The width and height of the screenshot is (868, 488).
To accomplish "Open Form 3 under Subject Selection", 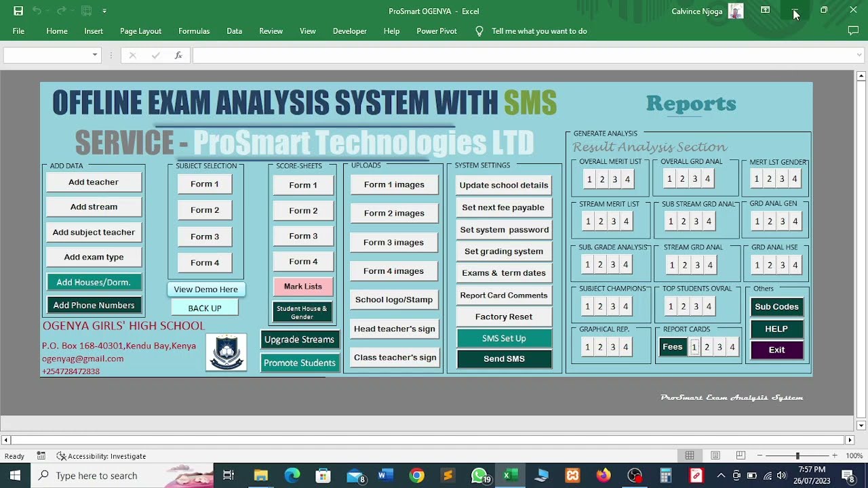I will [x=205, y=237].
